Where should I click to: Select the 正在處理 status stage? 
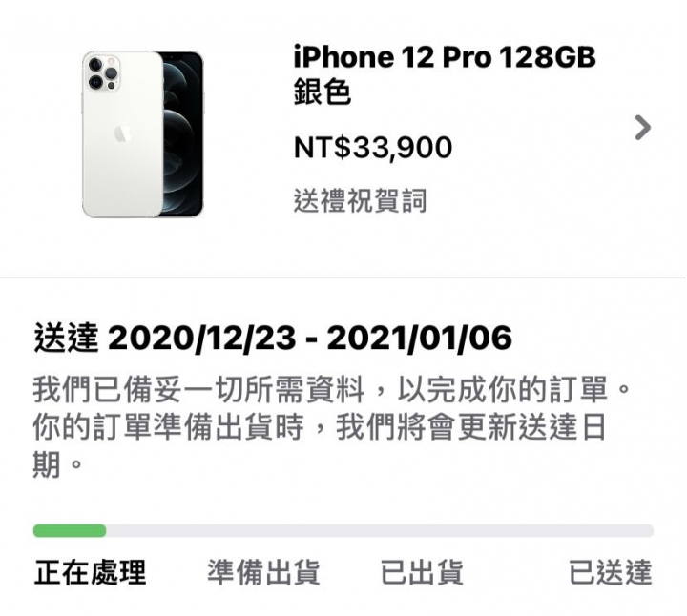coord(90,572)
